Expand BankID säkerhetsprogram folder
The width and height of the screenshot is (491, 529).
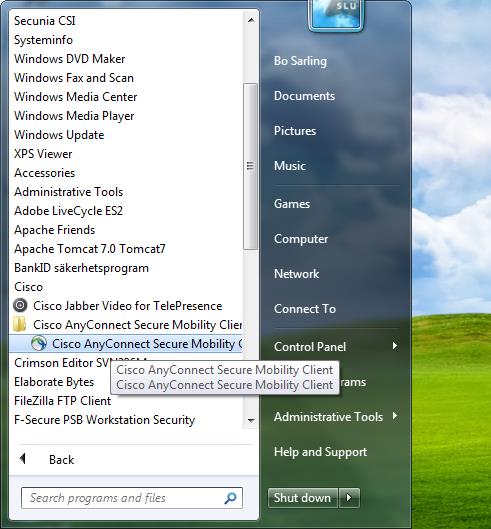click(81, 268)
